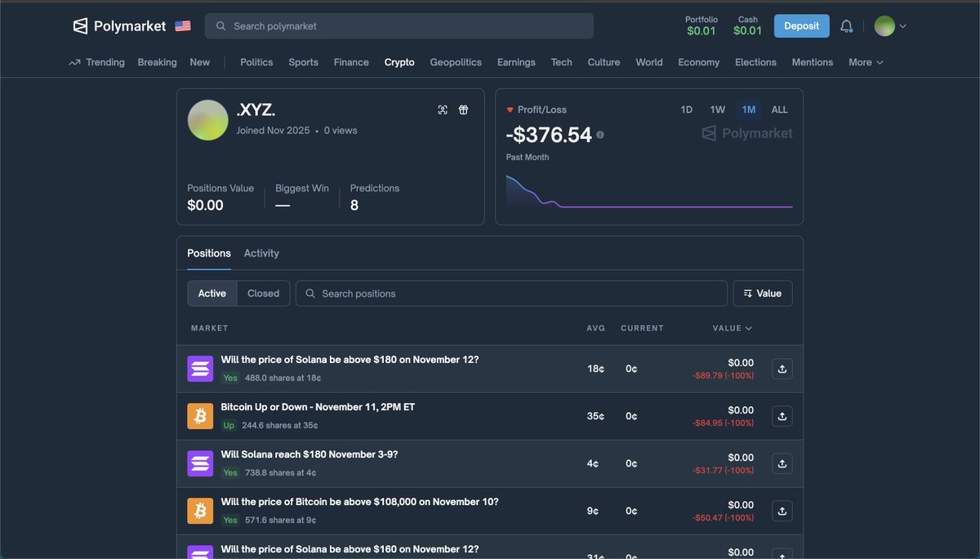
Task: Open the Geopolitics category
Action: (456, 62)
